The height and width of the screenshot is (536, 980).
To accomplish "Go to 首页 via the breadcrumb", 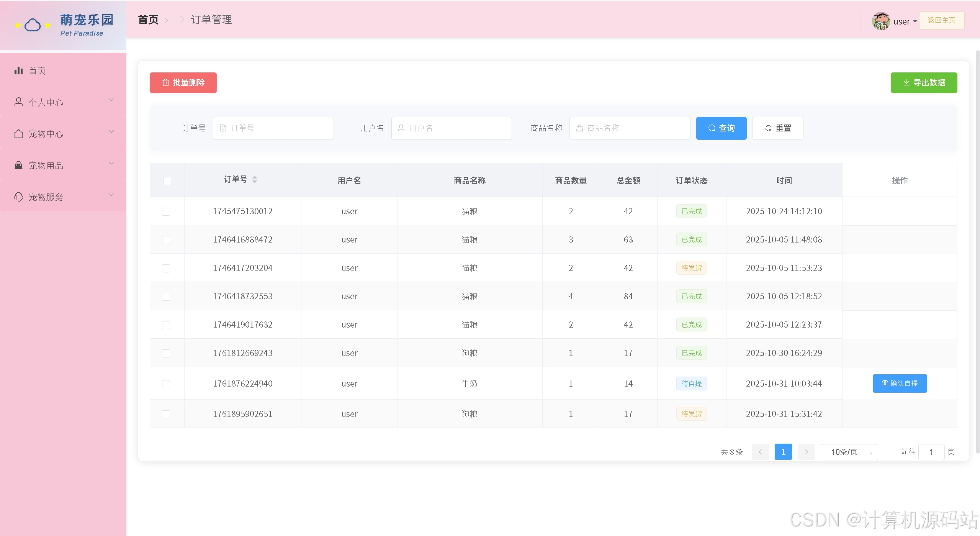I will 148,20.
